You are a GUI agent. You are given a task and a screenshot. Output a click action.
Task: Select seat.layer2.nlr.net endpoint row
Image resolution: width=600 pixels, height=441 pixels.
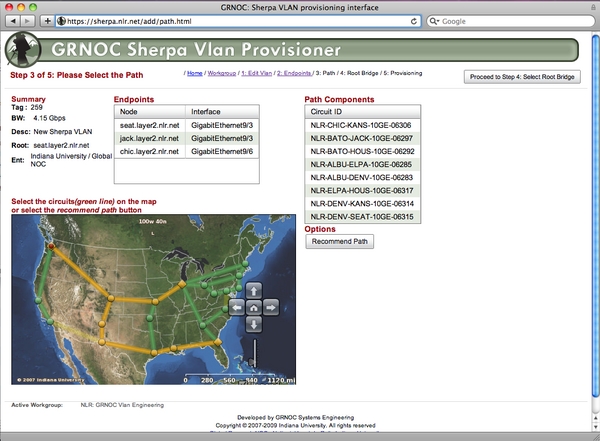pos(187,125)
